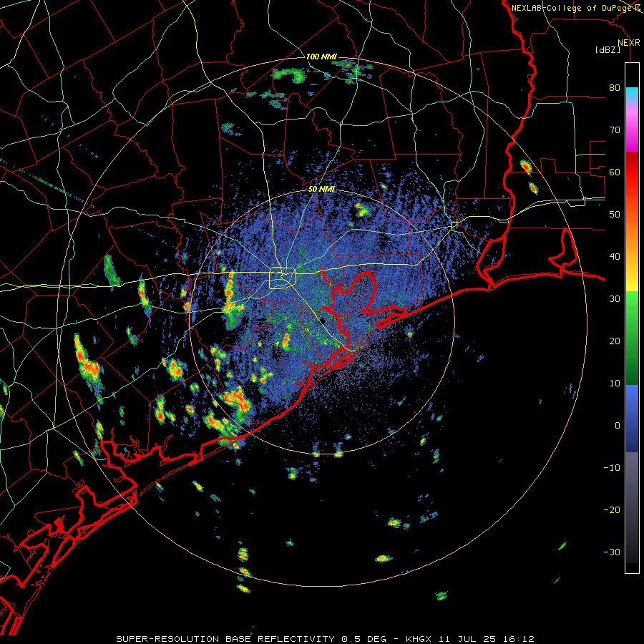644x644 pixels.
Task: Click the yellow Houston loop highway box at center
Action: 283,278
